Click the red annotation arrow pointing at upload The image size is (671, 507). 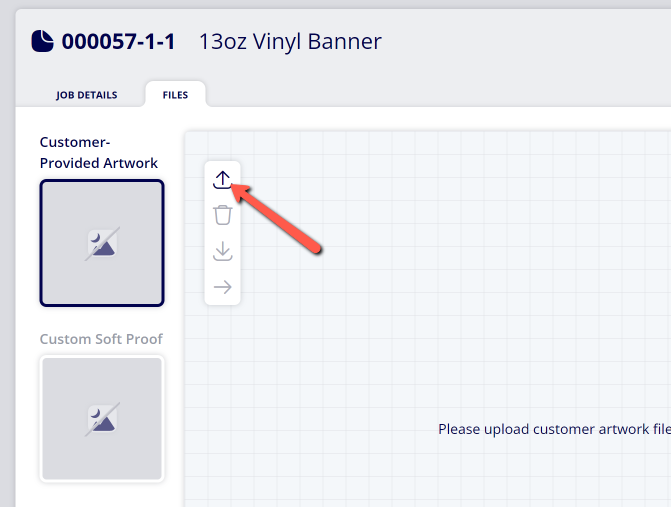click(x=277, y=218)
